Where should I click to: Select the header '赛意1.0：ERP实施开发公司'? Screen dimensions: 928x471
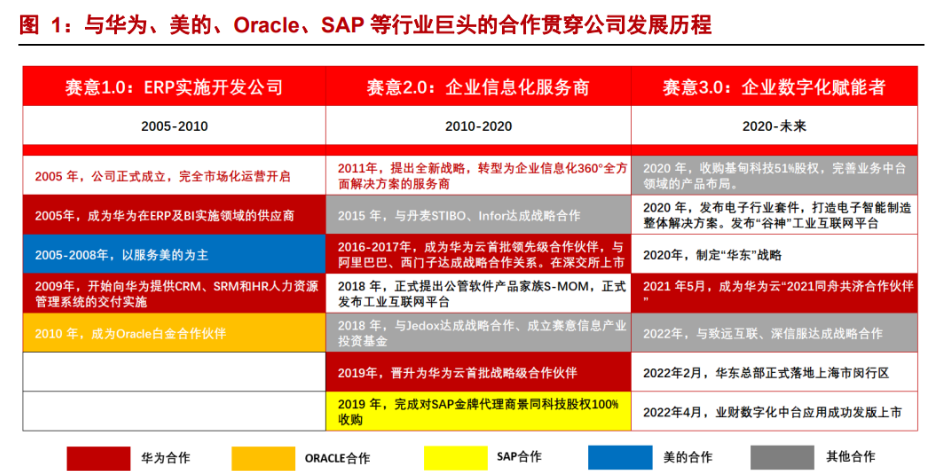coord(174,87)
